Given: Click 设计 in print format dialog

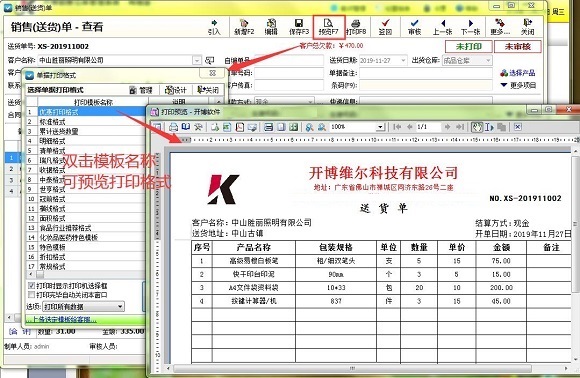Looking at the screenshot, I should pyautogui.click(x=176, y=90).
